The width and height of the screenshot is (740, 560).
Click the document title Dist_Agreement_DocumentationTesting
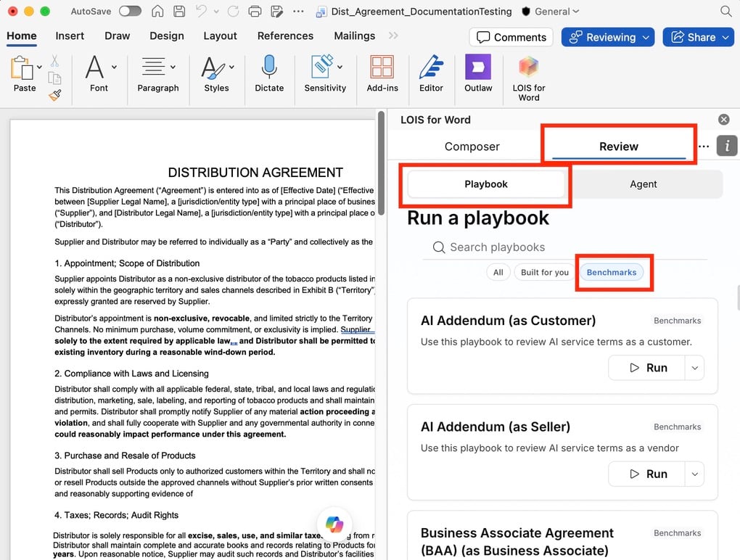(422, 12)
